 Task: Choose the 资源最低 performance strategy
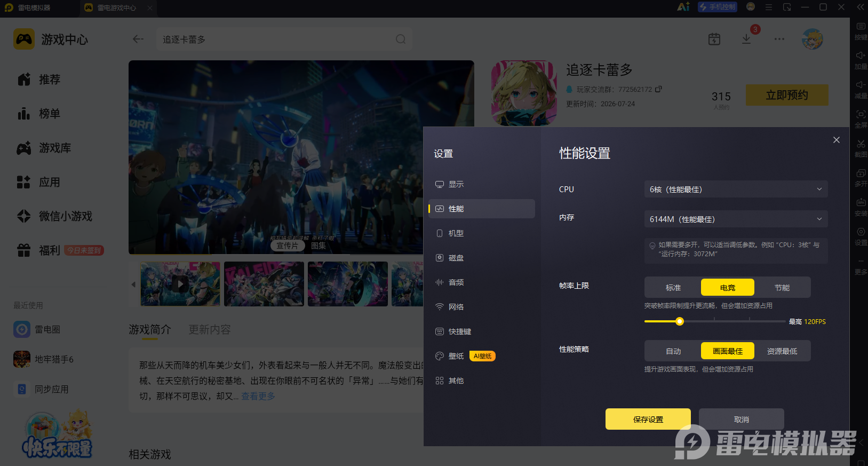(782, 351)
